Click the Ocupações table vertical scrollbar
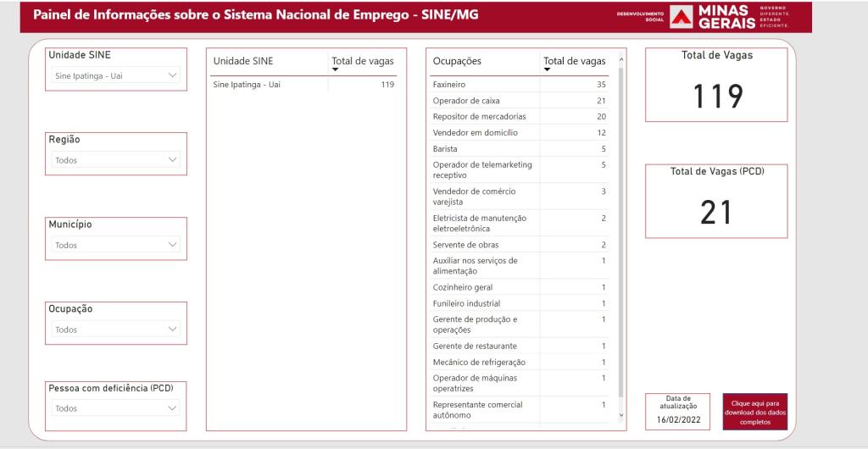Screen dimensions: 868x449 (x=621, y=229)
